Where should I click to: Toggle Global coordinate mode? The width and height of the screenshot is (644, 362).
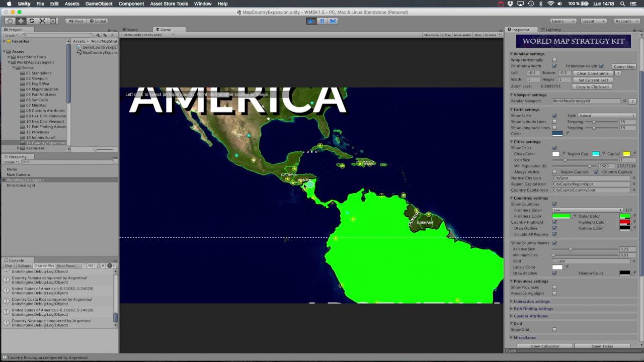coord(98,21)
